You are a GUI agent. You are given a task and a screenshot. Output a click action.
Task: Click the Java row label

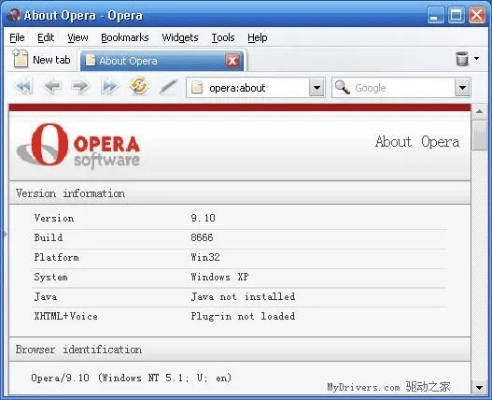point(45,296)
